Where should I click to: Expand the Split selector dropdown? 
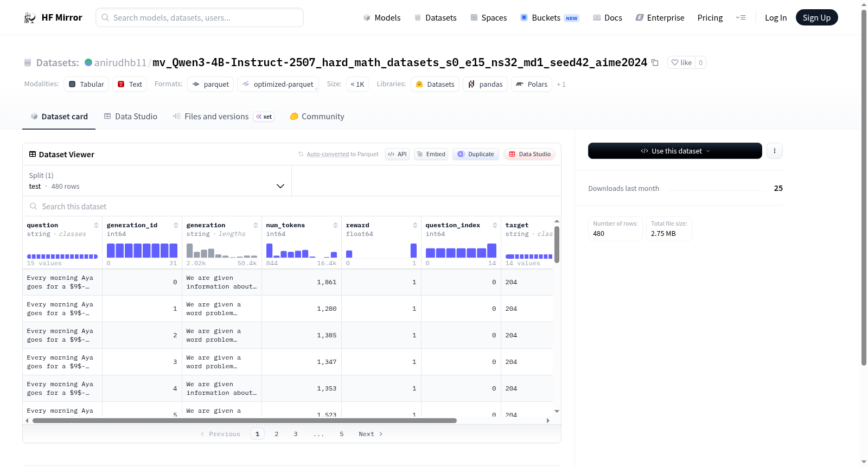(157, 181)
